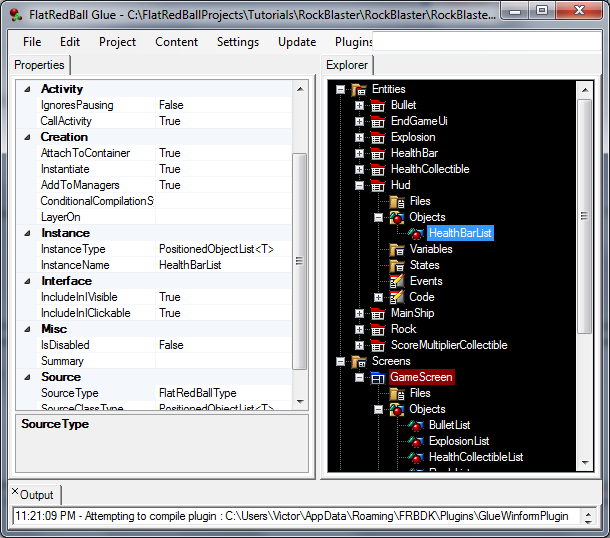Collapse the Misc property category
The width and height of the screenshot is (610, 538).
click(27, 329)
